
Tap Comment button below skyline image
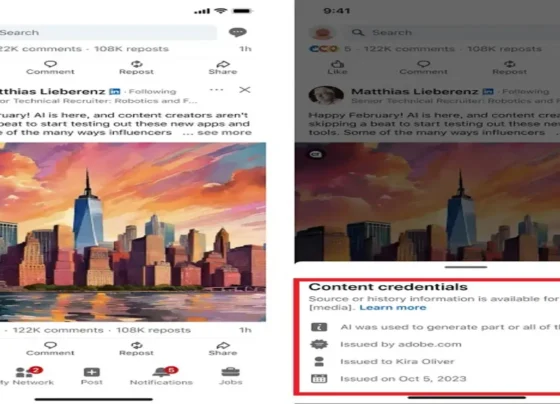pyautogui.click(x=50, y=348)
